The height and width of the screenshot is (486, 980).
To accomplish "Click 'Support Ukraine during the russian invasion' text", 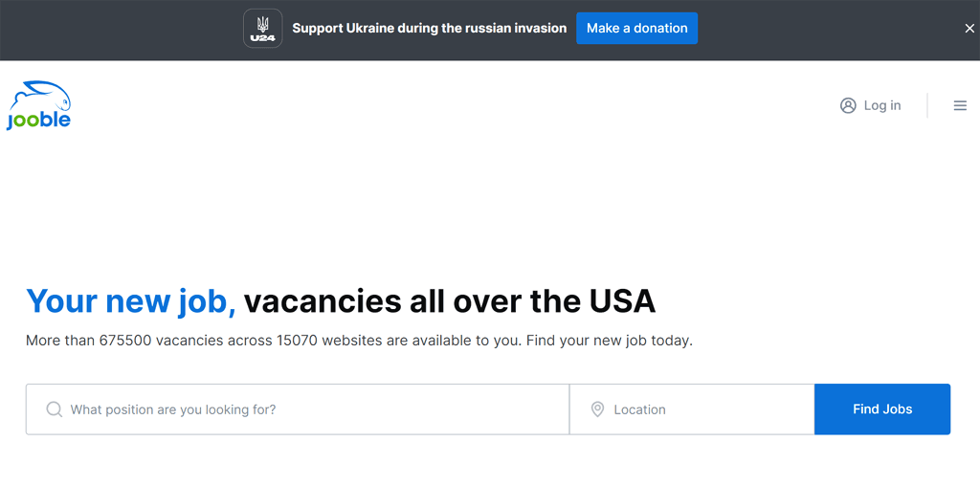I will (430, 28).
